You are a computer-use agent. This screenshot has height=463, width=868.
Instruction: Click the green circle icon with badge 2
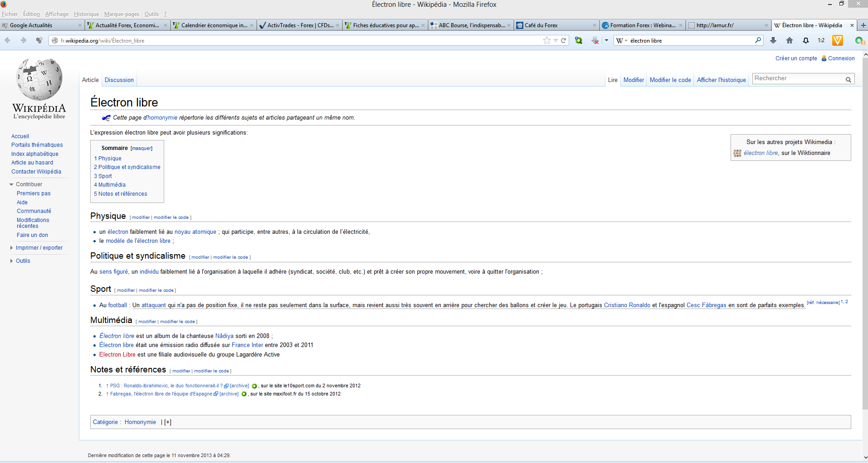pos(859,40)
